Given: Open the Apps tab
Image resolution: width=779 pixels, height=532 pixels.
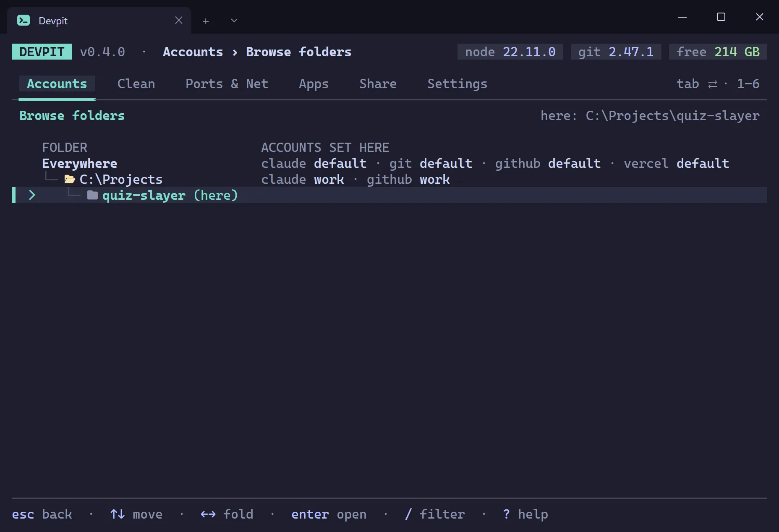Looking at the screenshot, I should (314, 84).
